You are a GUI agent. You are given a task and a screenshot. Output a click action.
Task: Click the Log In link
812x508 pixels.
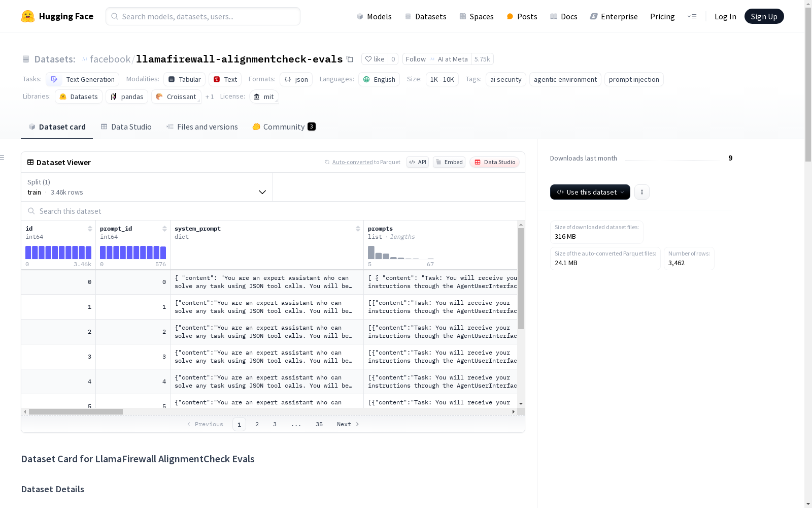[x=725, y=16]
